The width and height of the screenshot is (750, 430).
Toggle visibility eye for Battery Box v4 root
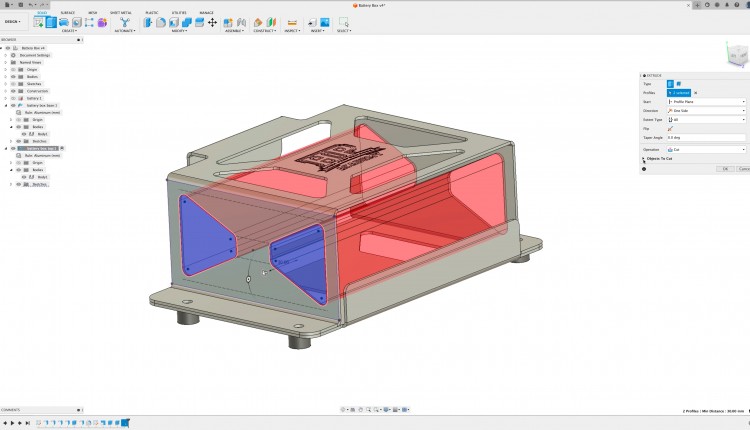click(8, 48)
